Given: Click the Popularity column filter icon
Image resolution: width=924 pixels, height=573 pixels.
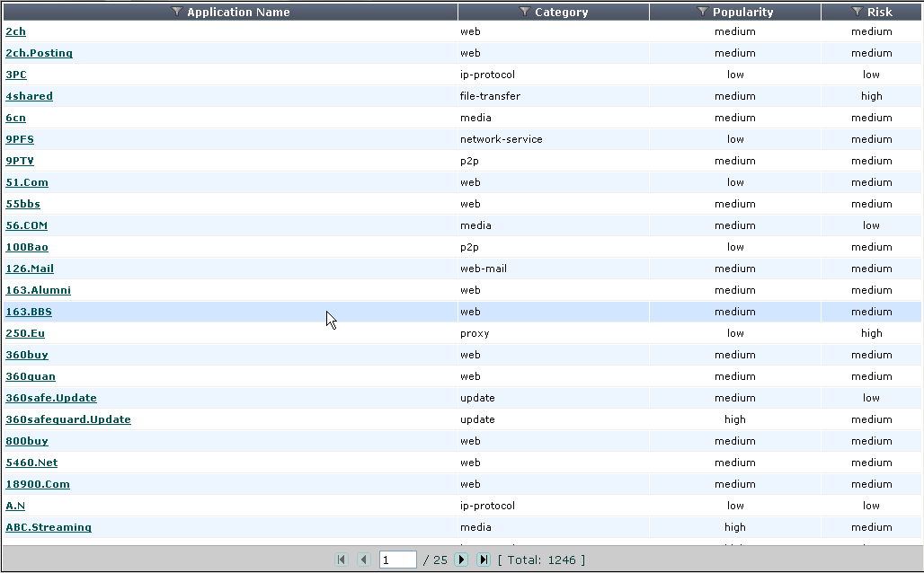Looking at the screenshot, I should pyautogui.click(x=702, y=11).
